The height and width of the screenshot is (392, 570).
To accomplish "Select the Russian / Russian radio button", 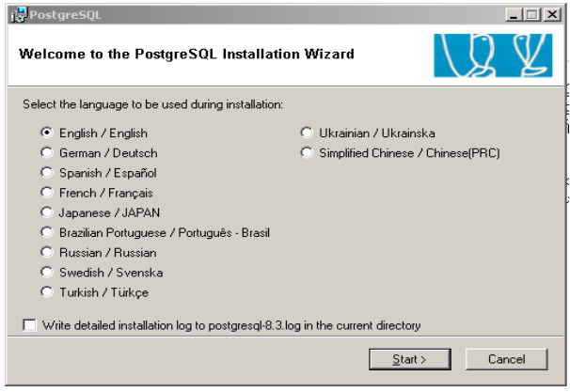I will click(x=47, y=252).
